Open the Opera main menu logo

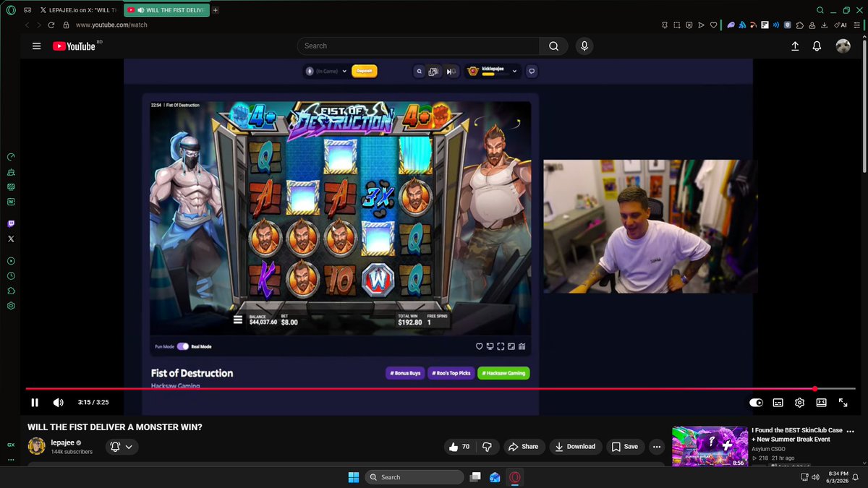tap(11, 10)
